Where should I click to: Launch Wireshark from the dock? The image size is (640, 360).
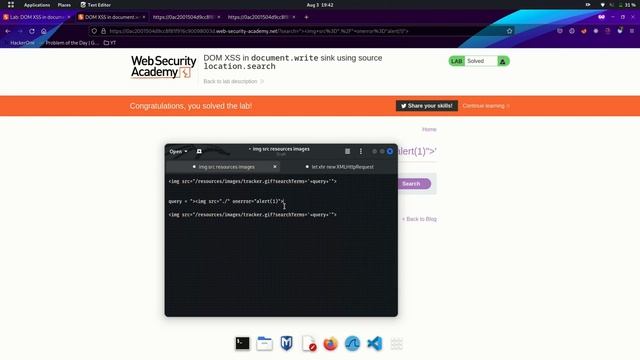353,343
